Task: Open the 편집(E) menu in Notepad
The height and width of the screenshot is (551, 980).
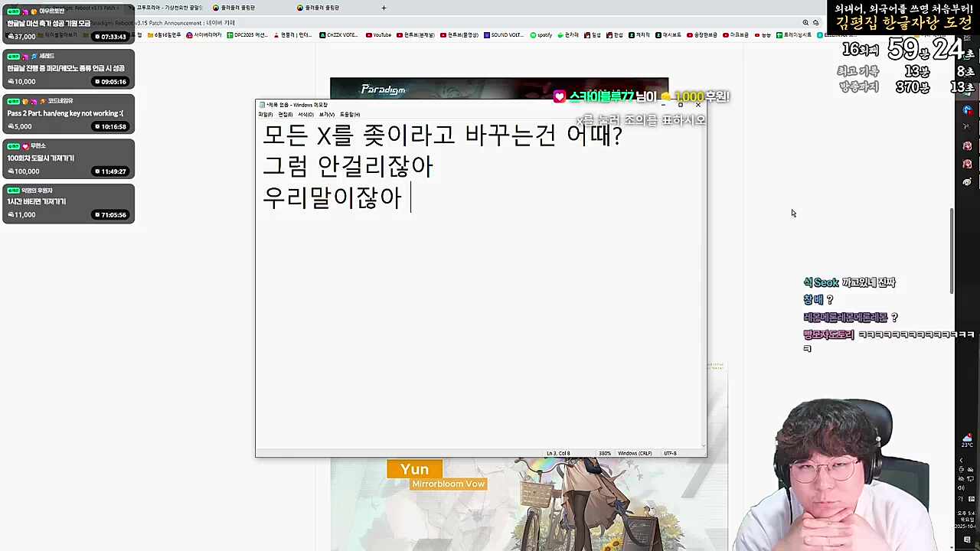Action: click(x=285, y=115)
